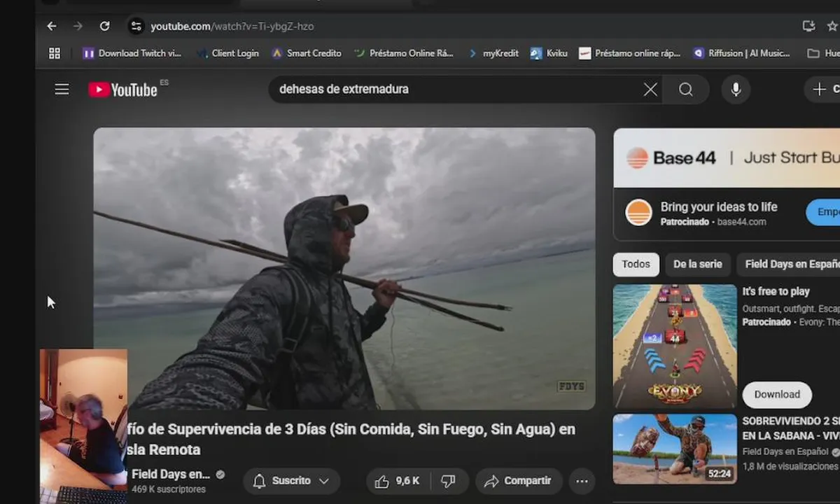The width and height of the screenshot is (840, 504).
Task: Click the It's free to play ad title
Action: (776, 291)
